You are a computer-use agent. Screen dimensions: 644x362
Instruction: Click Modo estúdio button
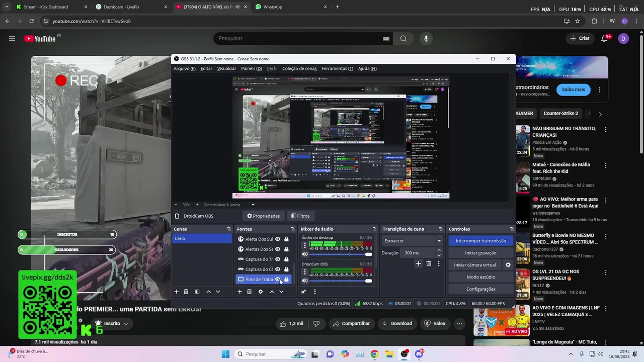(481, 277)
